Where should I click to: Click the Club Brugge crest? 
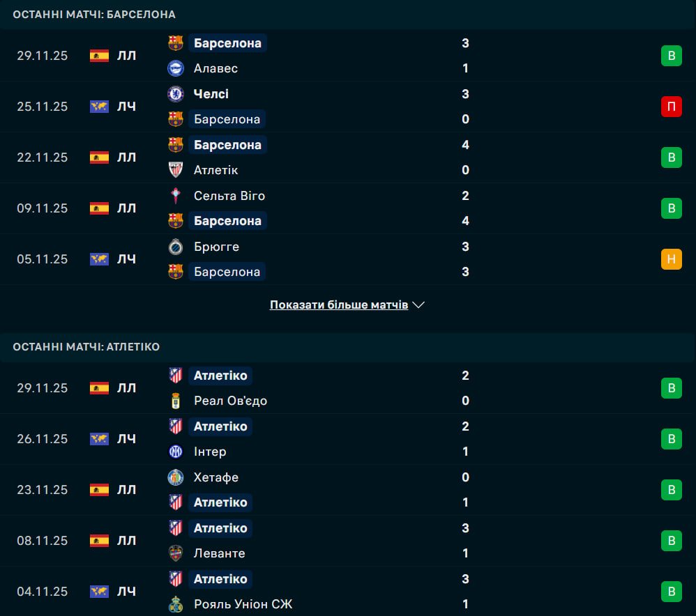tap(175, 247)
